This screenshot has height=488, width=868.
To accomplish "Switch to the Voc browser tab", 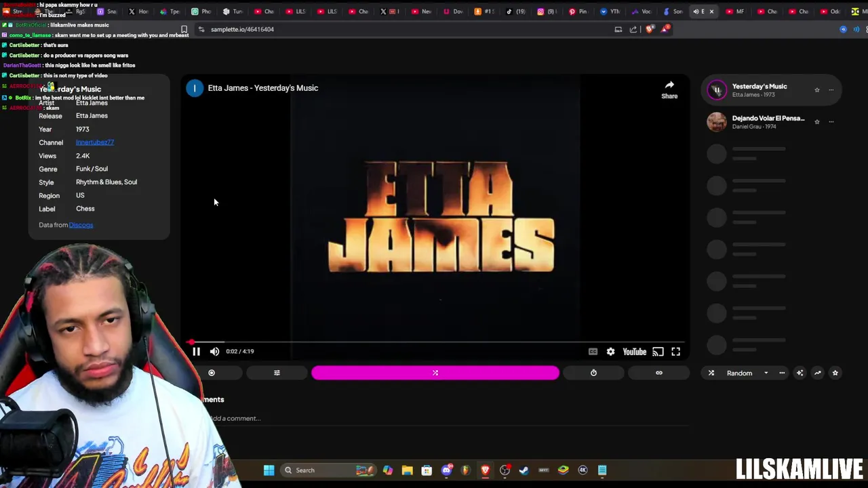I will (x=642, y=12).
